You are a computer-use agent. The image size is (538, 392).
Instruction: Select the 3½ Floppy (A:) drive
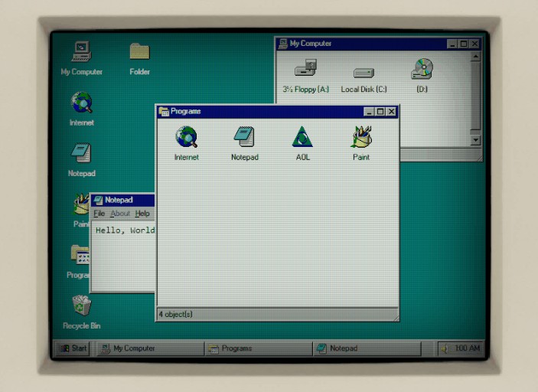pos(305,70)
